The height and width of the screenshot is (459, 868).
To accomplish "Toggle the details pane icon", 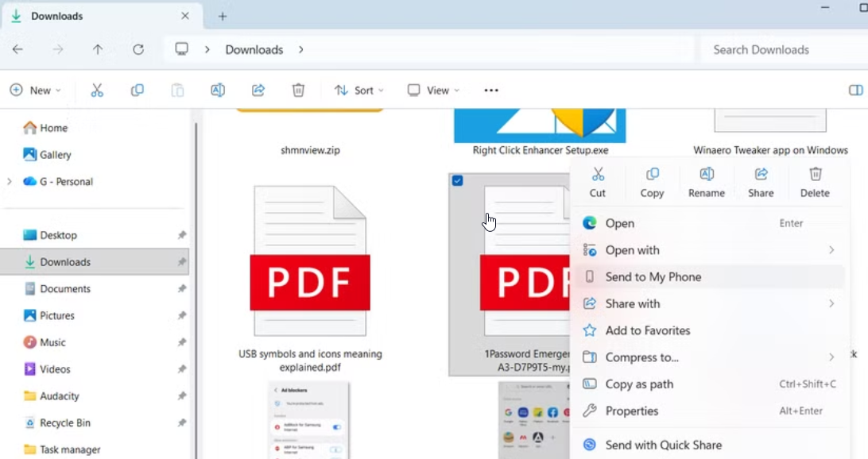I will [x=855, y=91].
